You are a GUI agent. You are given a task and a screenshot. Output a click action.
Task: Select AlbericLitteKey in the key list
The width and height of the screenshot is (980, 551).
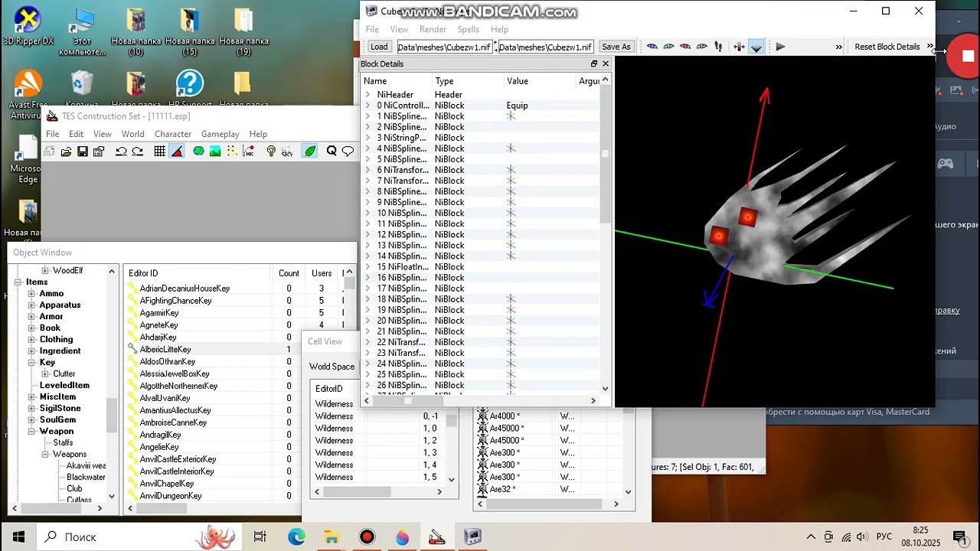165,349
